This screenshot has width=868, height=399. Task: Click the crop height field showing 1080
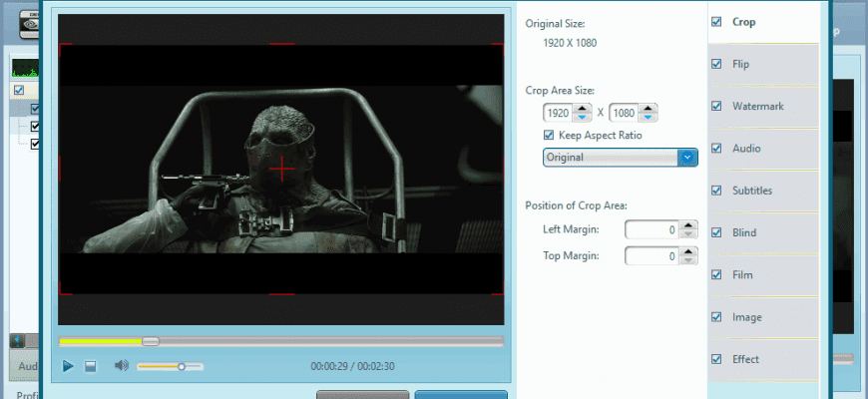(x=624, y=113)
